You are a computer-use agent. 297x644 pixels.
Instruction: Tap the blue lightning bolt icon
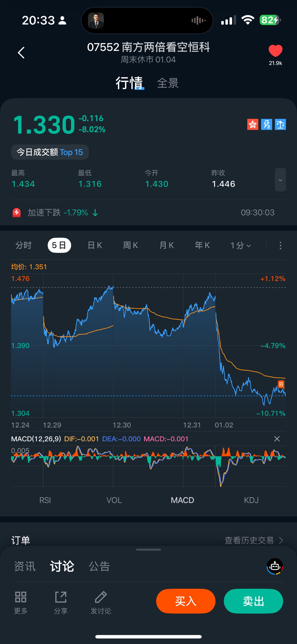click(267, 124)
